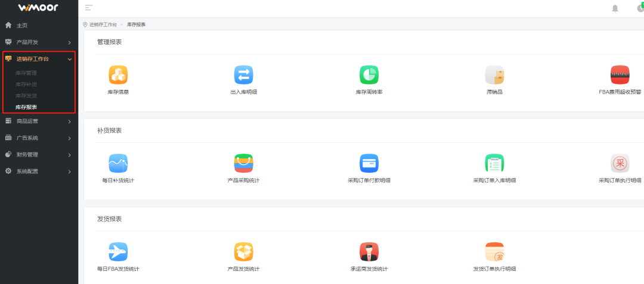
Task: Click the 系统配置 sidebar label
Action: (27, 171)
